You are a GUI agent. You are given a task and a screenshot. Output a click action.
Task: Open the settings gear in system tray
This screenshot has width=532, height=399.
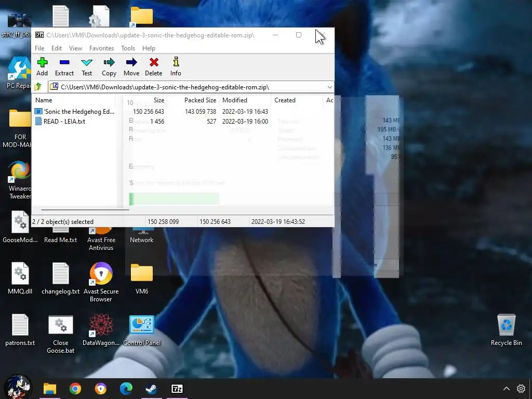point(521,389)
